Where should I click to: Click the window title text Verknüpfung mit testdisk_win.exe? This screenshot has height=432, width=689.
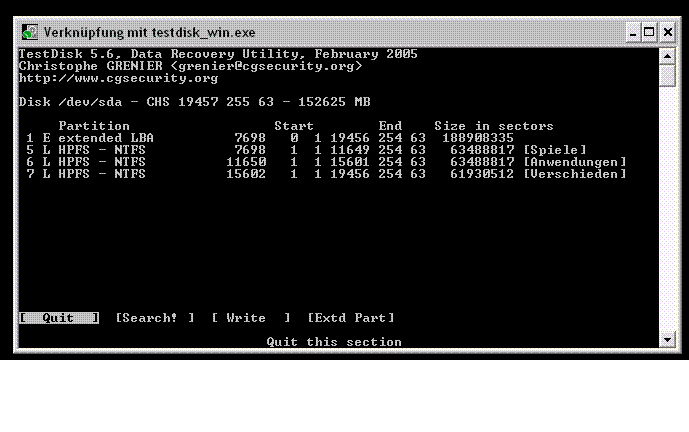click(149, 33)
